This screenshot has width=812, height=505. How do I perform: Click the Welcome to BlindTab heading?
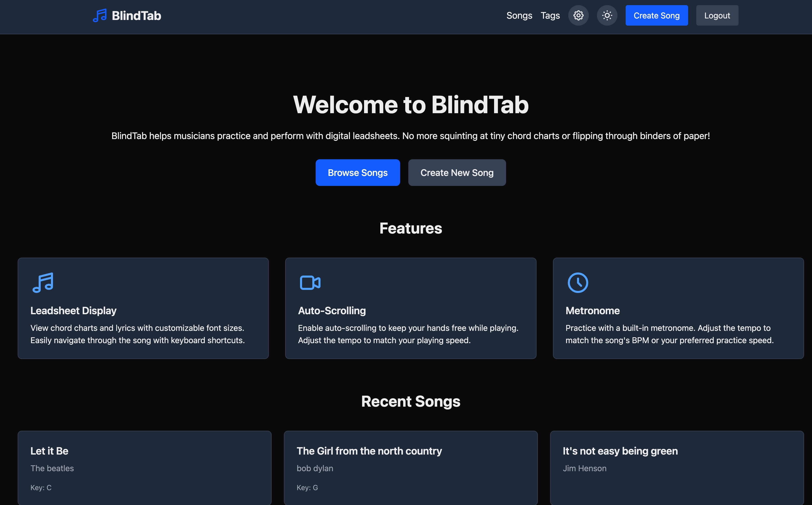click(x=411, y=105)
